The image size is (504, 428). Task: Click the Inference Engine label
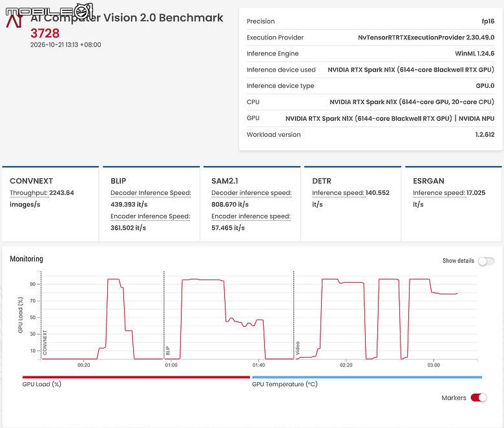[x=273, y=54]
